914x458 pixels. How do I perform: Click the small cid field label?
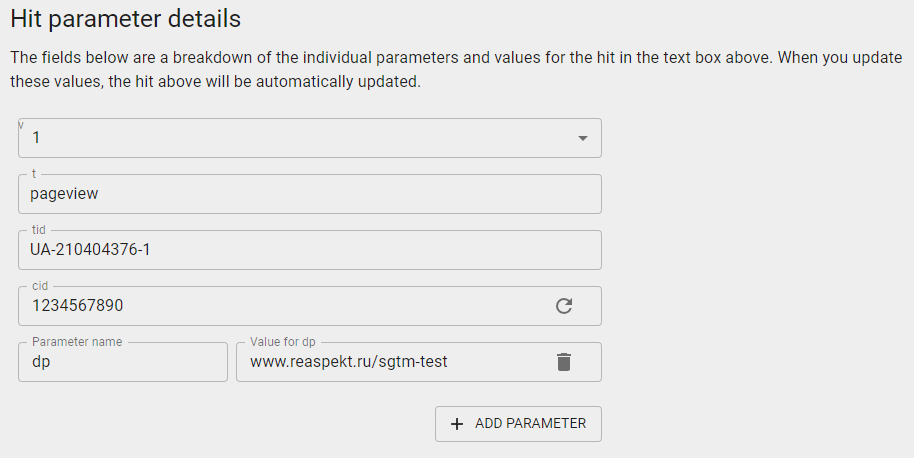tap(40, 286)
